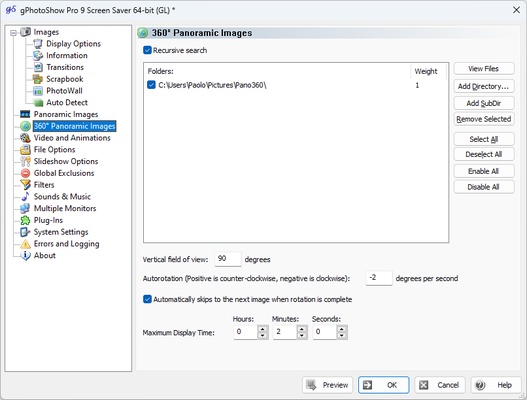Click the Information tree icon
527x400 pixels.
click(x=38, y=55)
